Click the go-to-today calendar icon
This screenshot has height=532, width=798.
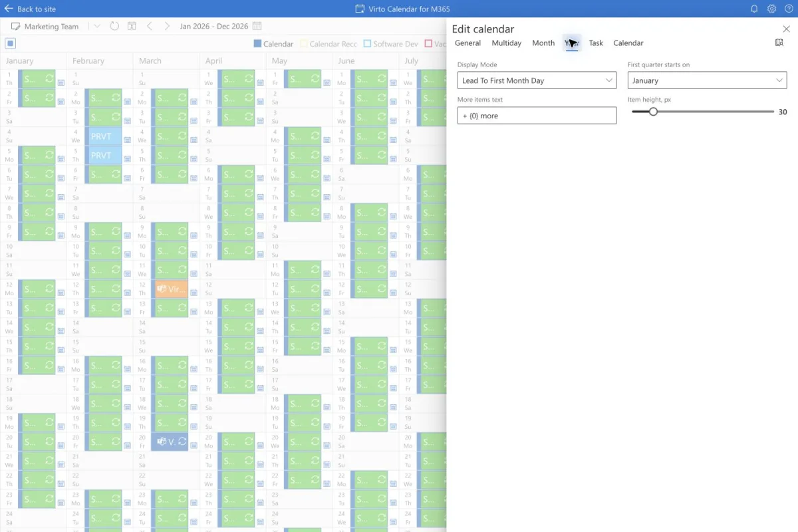coord(132,27)
